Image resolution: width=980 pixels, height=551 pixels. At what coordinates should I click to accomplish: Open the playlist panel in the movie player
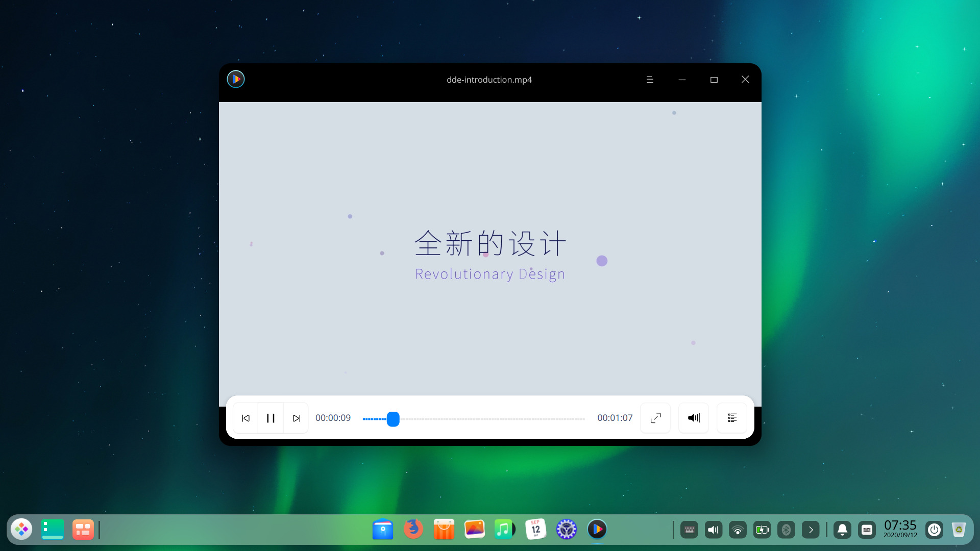[732, 418]
